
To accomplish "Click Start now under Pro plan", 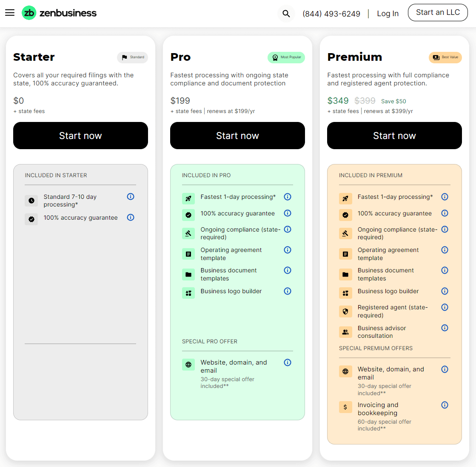I will [237, 136].
